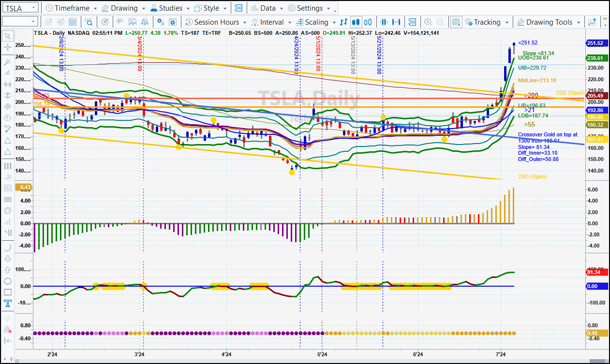Expand the Scaling dropdown arrow
The image size is (610, 364).
pos(334,22)
